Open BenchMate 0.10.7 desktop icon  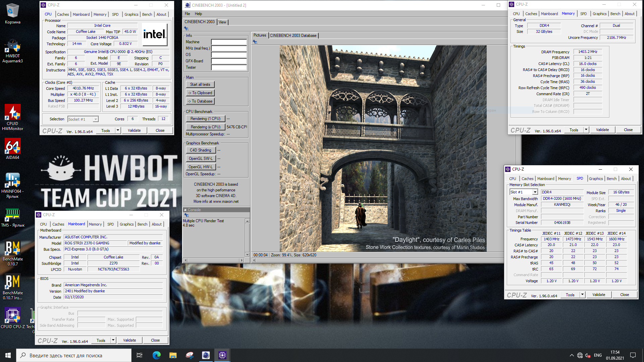pos(12,253)
